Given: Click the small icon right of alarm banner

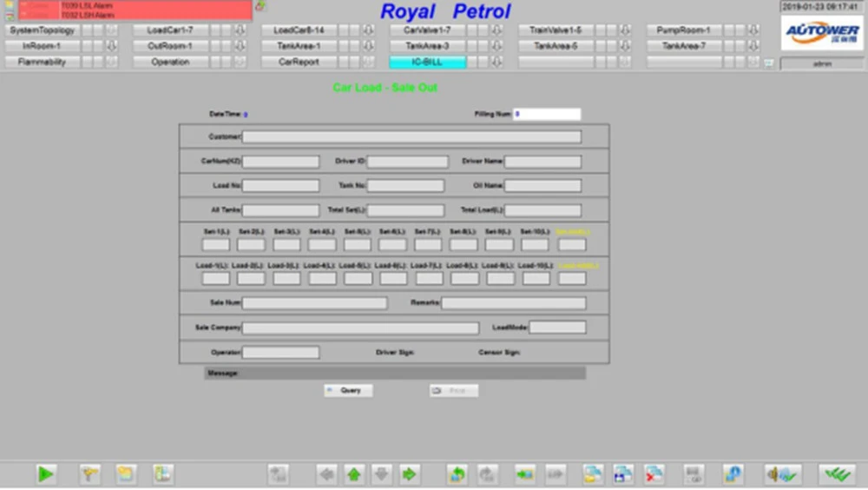Looking at the screenshot, I should coord(260,5).
